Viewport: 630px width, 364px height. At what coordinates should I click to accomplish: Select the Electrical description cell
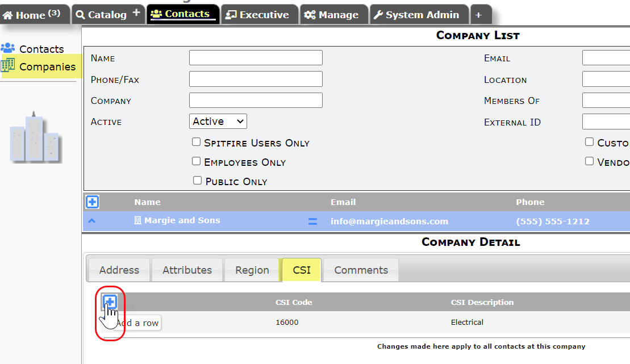[x=467, y=322]
